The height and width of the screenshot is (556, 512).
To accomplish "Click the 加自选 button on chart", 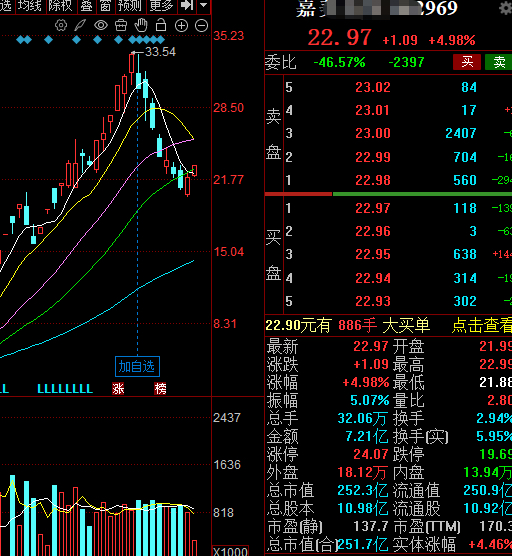I will (x=137, y=366).
